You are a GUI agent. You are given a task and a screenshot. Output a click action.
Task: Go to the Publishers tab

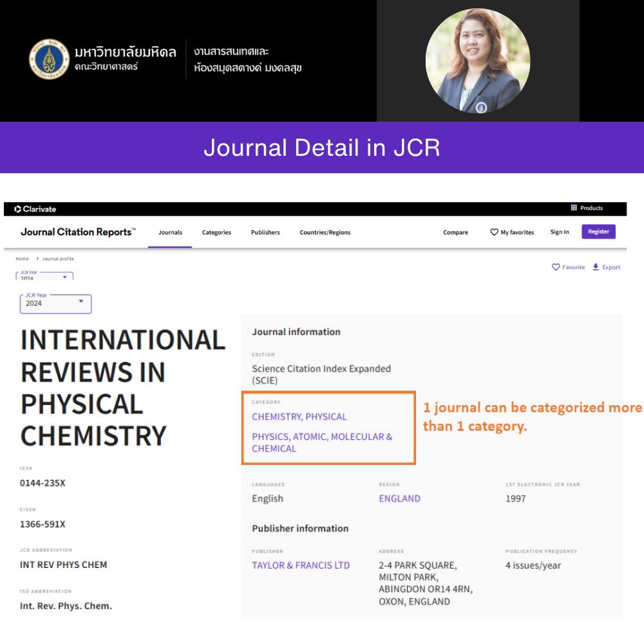click(265, 232)
